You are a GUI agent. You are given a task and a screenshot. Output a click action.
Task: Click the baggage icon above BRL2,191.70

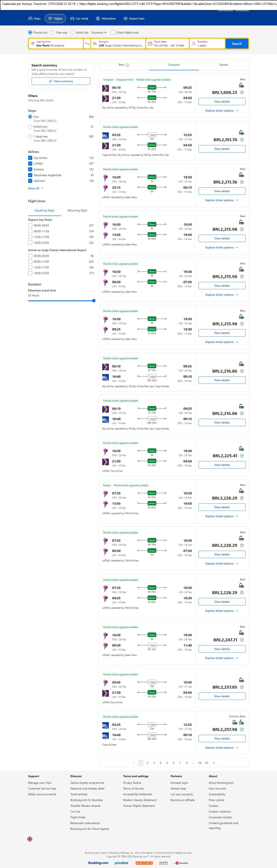coord(241,133)
